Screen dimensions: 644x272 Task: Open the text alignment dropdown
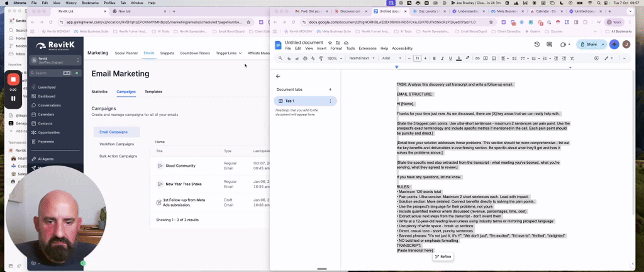click(505, 59)
